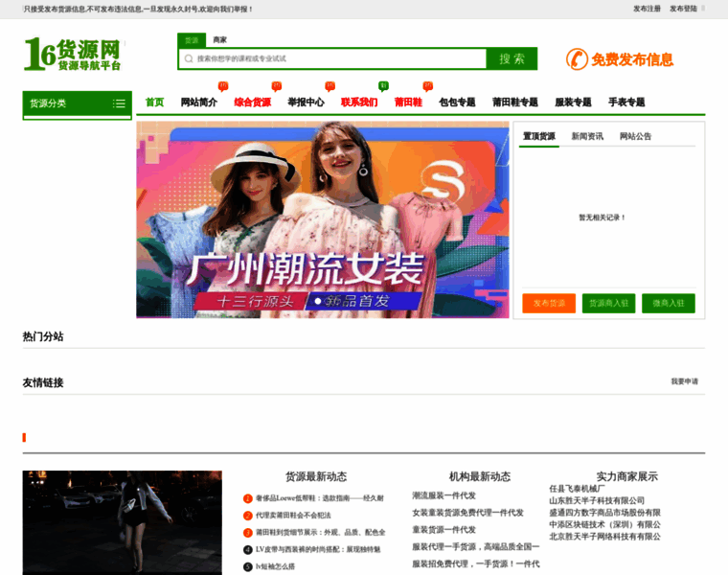Click number 4 badge beside LV皮带 article

point(248,549)
